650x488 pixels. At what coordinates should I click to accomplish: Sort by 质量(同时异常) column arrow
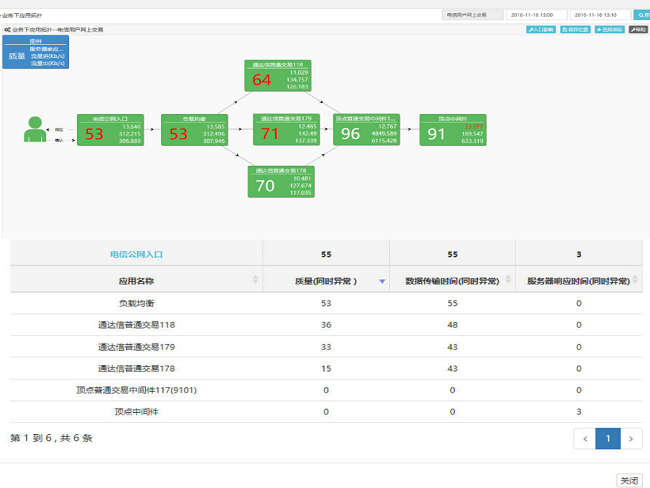click(381, 282)
